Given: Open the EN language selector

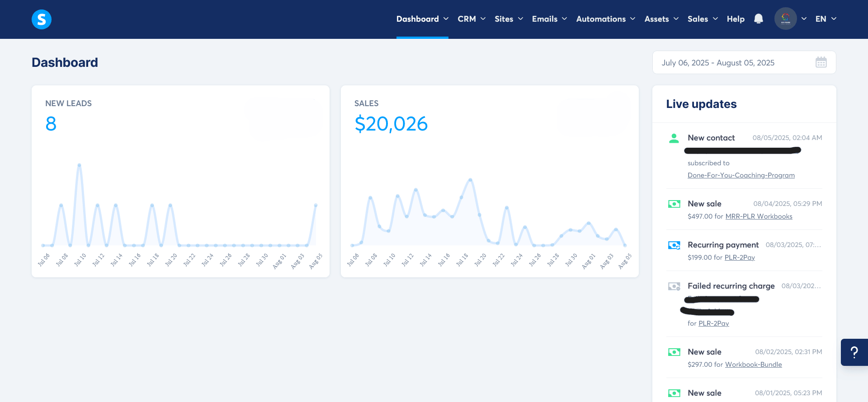Looking at the screenshot, I should tap(826, 19).
